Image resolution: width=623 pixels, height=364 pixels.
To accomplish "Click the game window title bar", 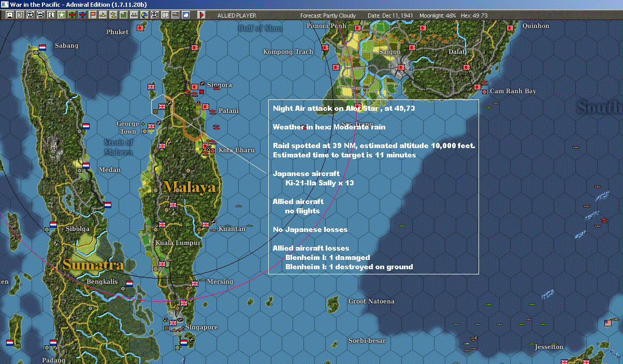I will (311, 4).
